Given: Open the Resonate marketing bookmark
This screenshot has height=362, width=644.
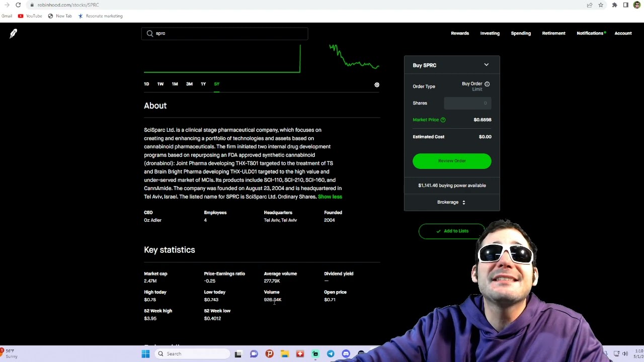Looking at the screenshot, I should click(100, 16).
